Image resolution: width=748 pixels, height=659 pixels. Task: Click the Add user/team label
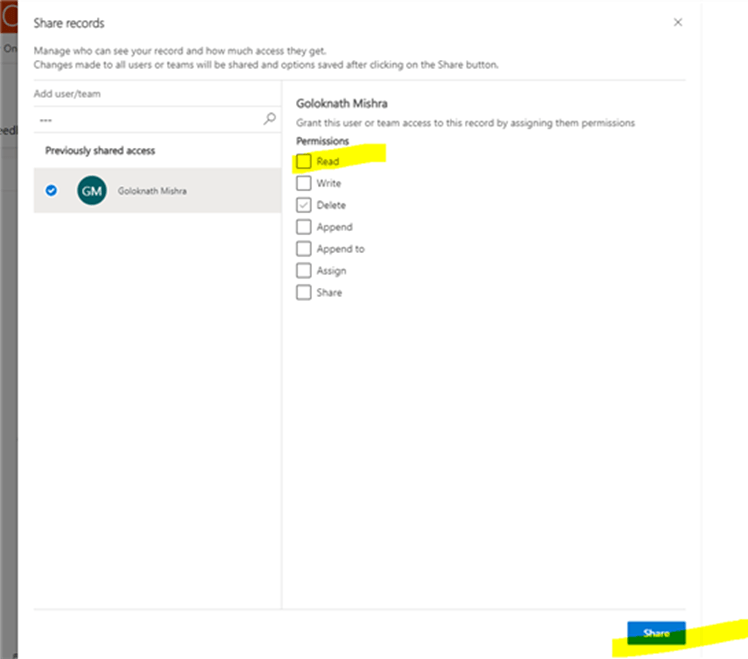coord(67,93)
